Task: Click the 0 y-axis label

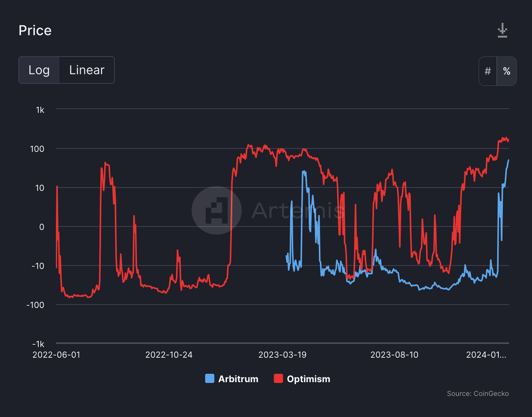Action: coord(42,227)
